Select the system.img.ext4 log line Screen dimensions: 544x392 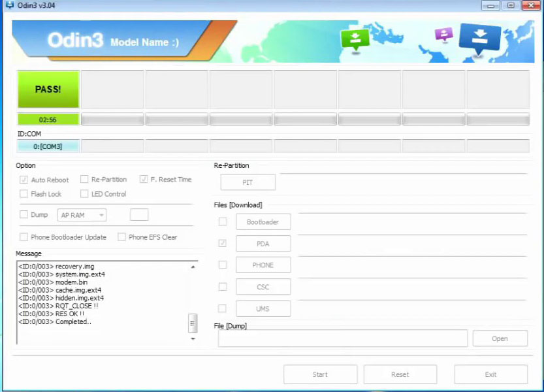[62, 274]
